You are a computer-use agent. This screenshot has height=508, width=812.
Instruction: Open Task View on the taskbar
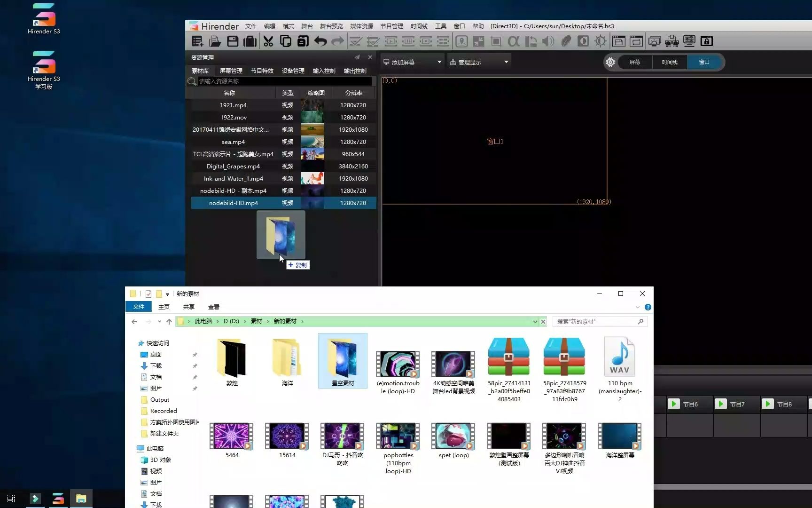coord(11,499)
